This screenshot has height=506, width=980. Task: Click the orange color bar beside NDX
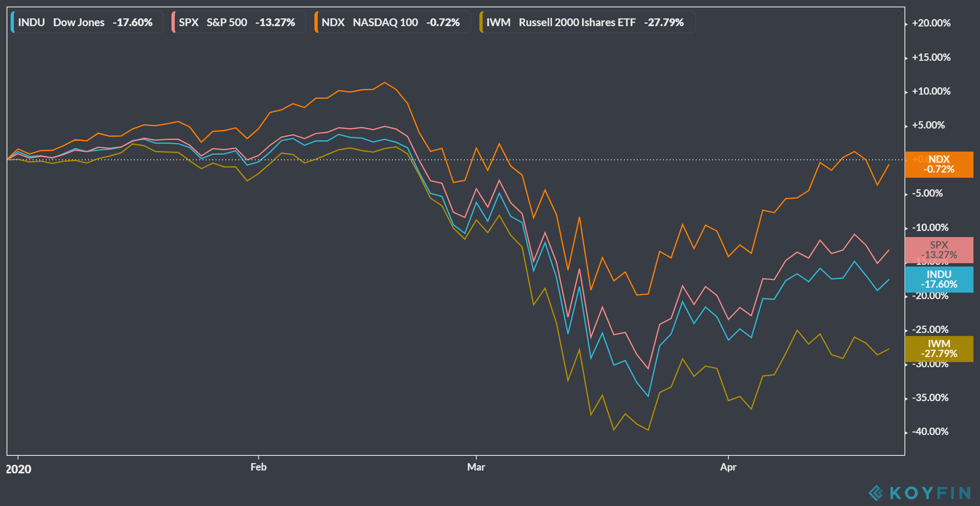316,22
